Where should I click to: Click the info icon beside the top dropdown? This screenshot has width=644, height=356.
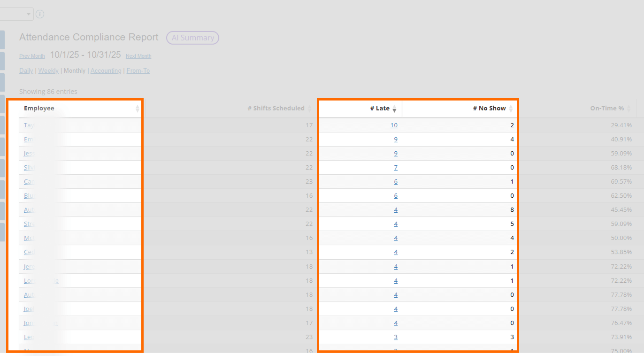pos(40,14)
